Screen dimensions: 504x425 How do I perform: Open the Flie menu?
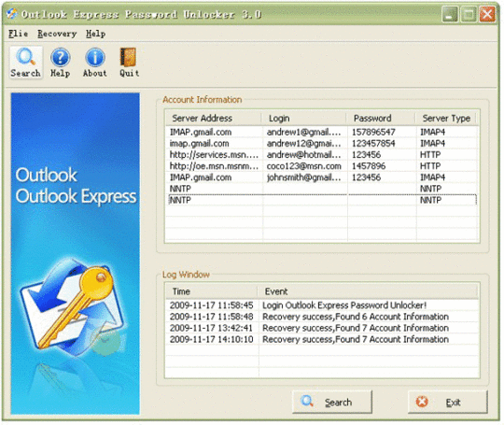click(18, 34)
